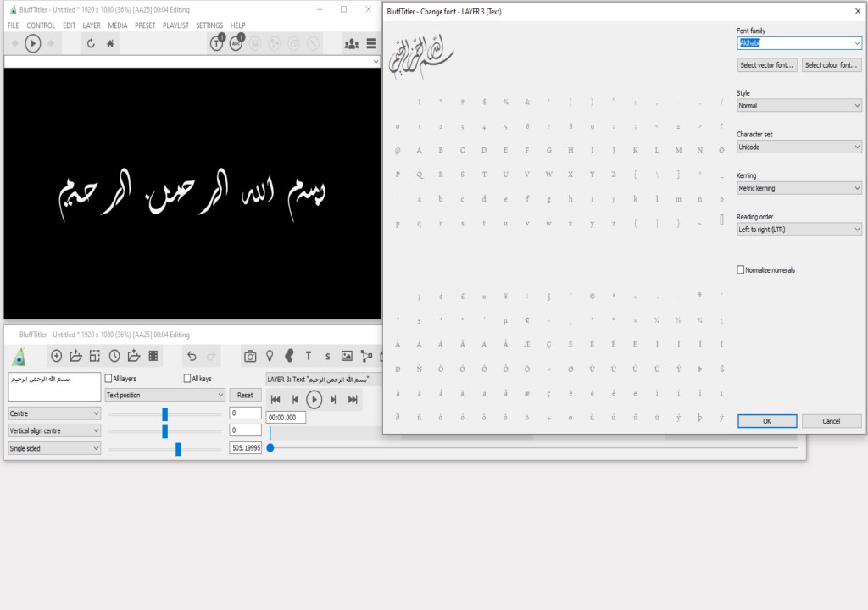Open the FILE menu
Screen dimensions: 868x610
[14, 25]
